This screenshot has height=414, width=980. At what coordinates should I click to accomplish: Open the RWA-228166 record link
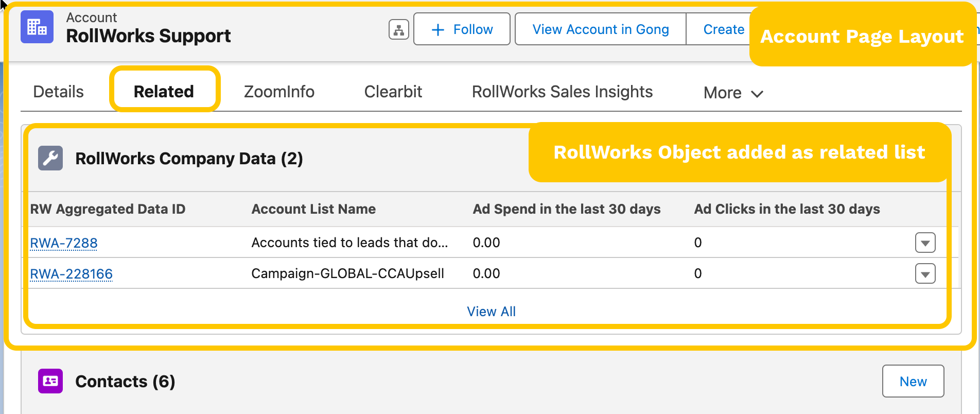71,273
